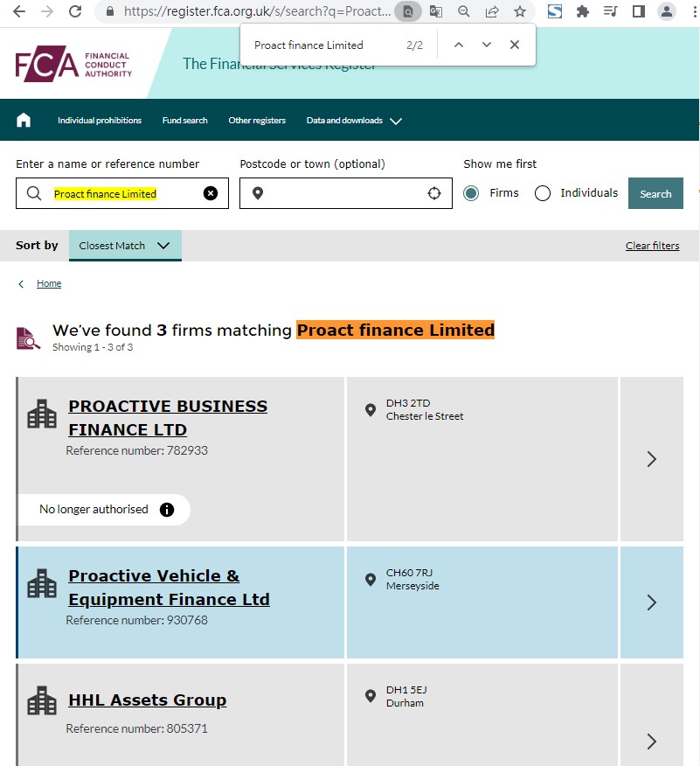Image resolution: width=700 pixels, height=766 pixels.
Task: Click the Clear filters link
Action: [652, 246]
